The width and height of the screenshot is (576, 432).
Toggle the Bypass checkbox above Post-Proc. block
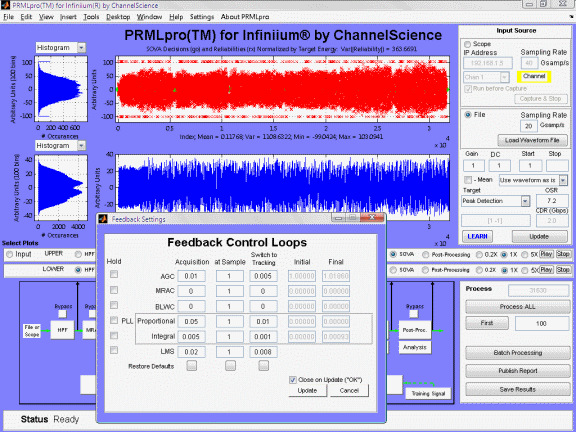[414, 314]
